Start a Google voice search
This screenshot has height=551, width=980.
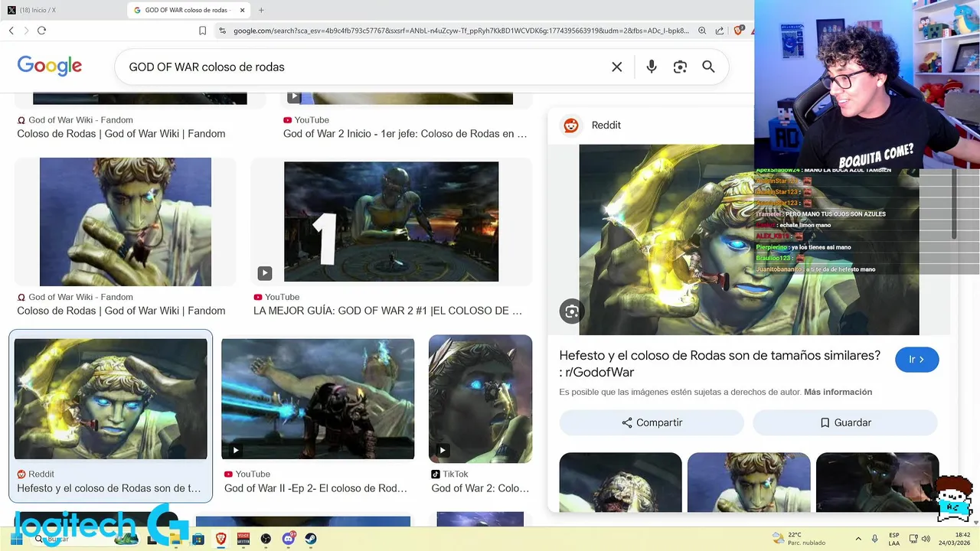click(x=652, y=67)
